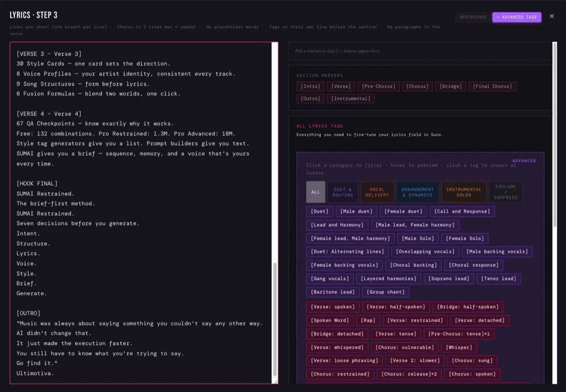Insert the [Female backing vocals] tag
566x392 pixels.
[345, 265]
